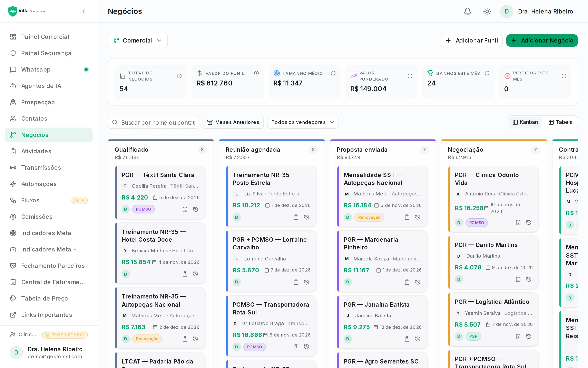
Task: Open Tabela de Preço in sidebar
Action: (49, 298)
